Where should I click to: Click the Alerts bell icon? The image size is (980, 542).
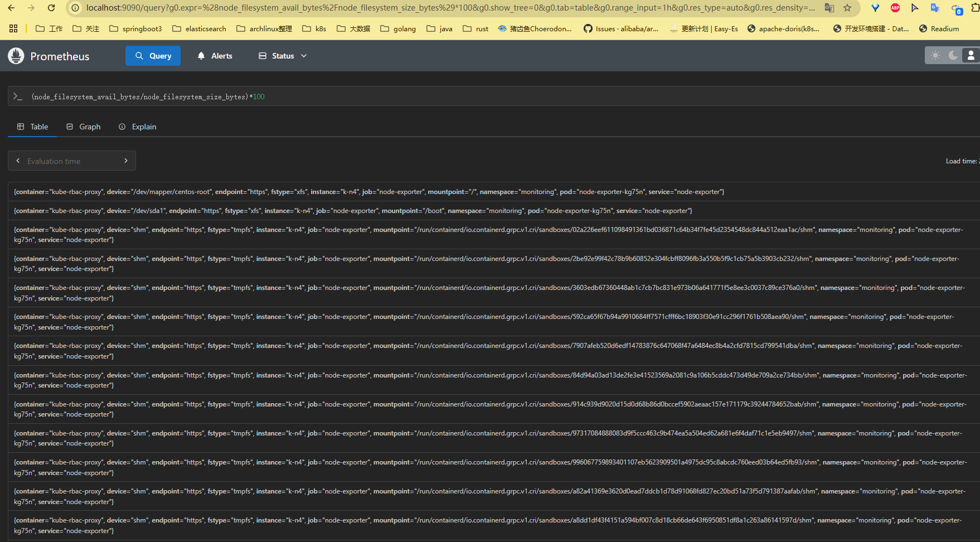click(201, 56)
